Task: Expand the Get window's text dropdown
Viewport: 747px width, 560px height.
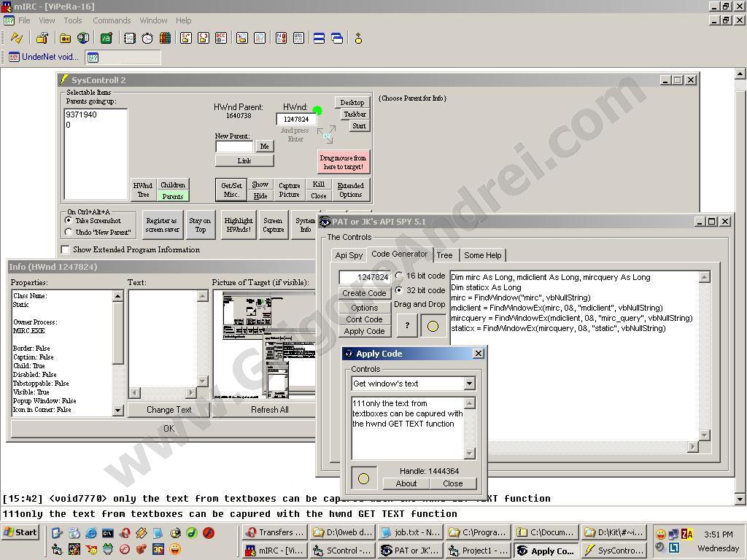Action: (469, 384)
